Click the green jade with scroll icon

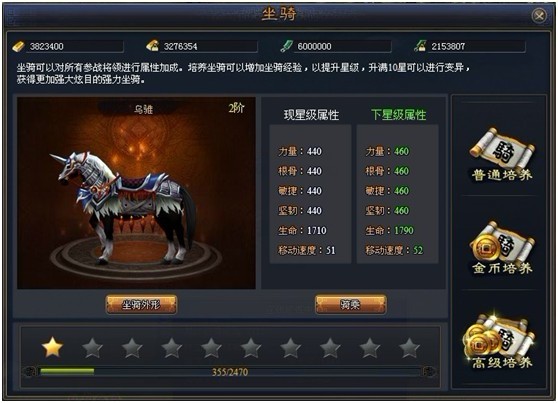pos(420,46)
